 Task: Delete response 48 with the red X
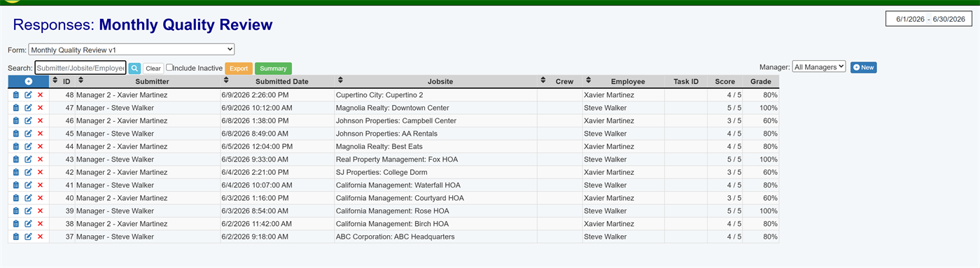(40, 95)
